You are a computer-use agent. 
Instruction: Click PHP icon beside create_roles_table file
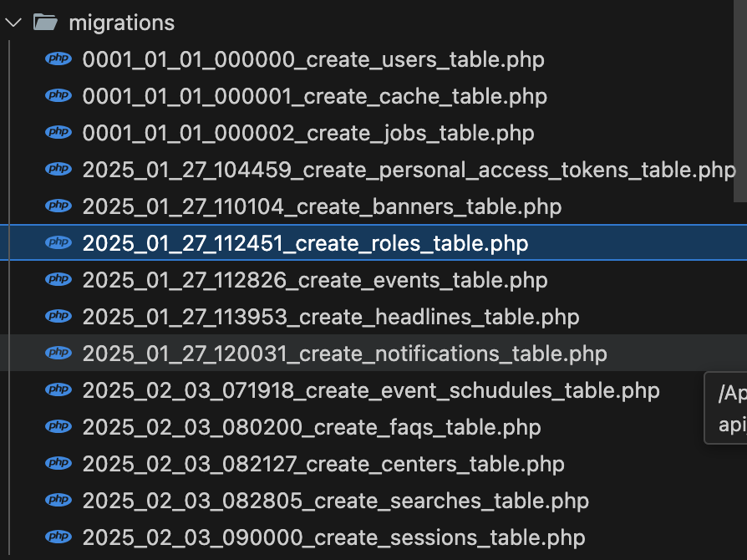58,243
